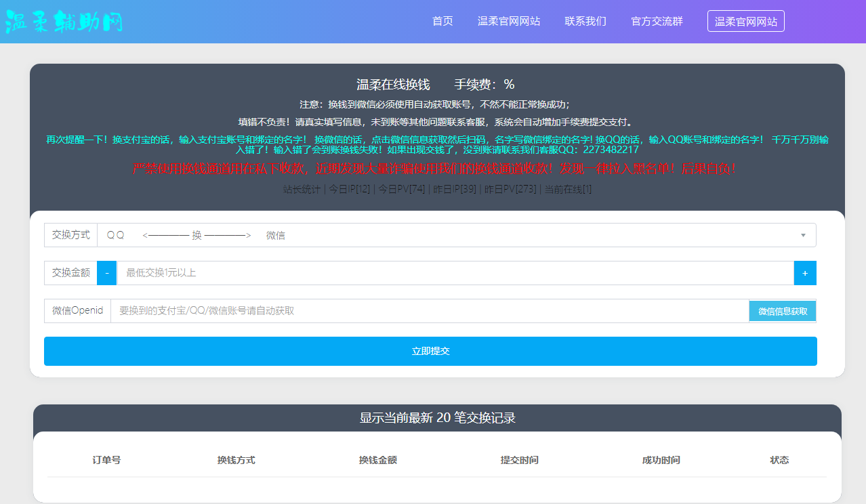
Task: Select 微信 in the exchange method row
Action: [x=275, y=234]
